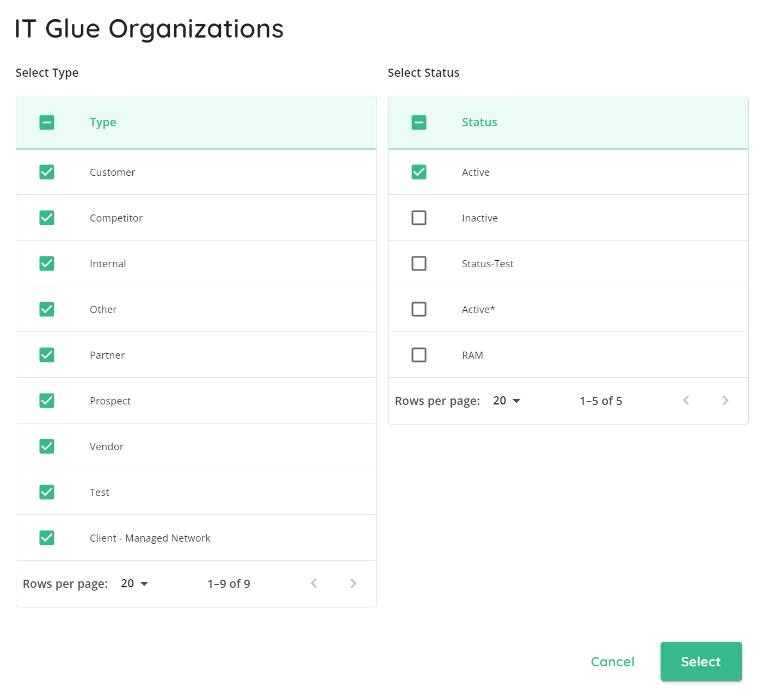Screen dimensions: 764x700
Task: Click the Internal row label
Action: click(x=108, y=263)
